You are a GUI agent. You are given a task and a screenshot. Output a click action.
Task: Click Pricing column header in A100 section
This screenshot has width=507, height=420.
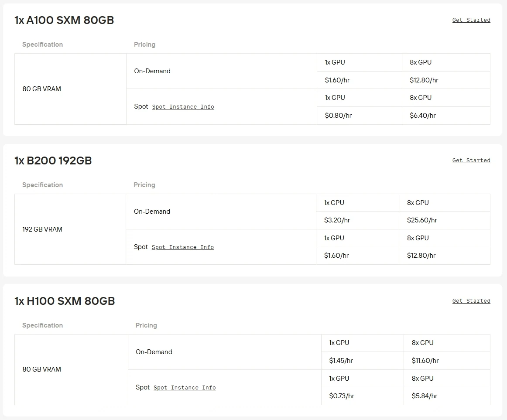(x=144, y=44)
